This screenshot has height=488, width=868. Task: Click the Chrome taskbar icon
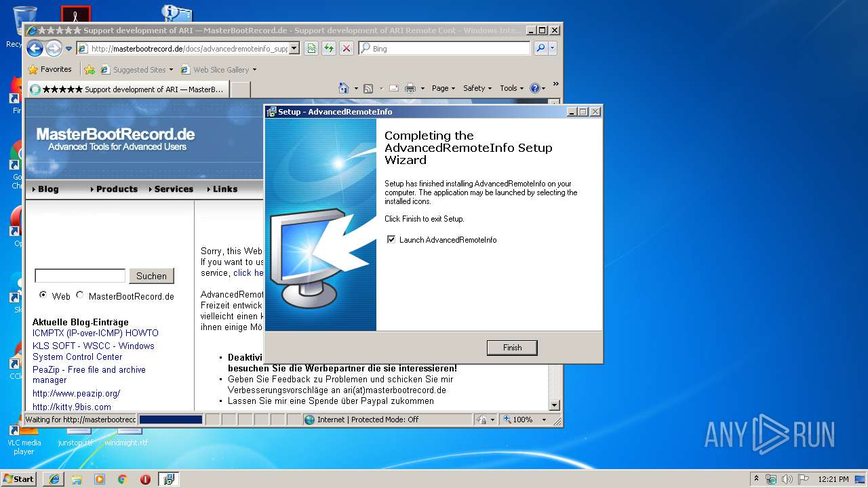point(123,479)
